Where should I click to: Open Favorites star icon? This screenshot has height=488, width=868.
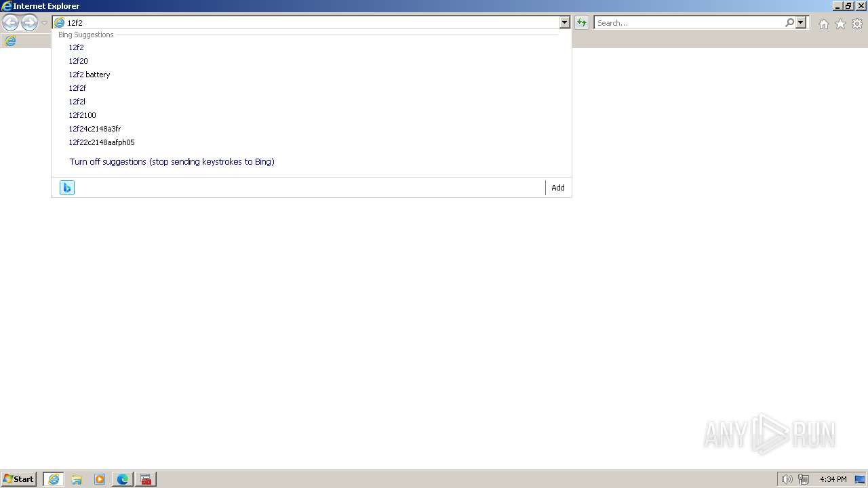840,24
